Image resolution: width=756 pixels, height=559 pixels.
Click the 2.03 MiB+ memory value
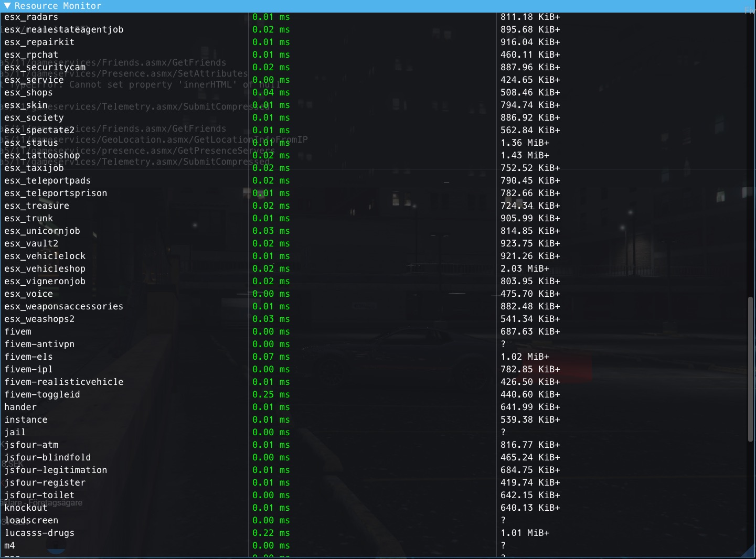point(525,269)
